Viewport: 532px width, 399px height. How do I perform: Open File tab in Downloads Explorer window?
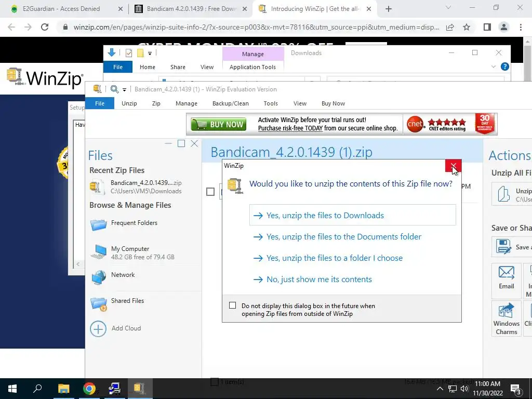tap(118, 67)
